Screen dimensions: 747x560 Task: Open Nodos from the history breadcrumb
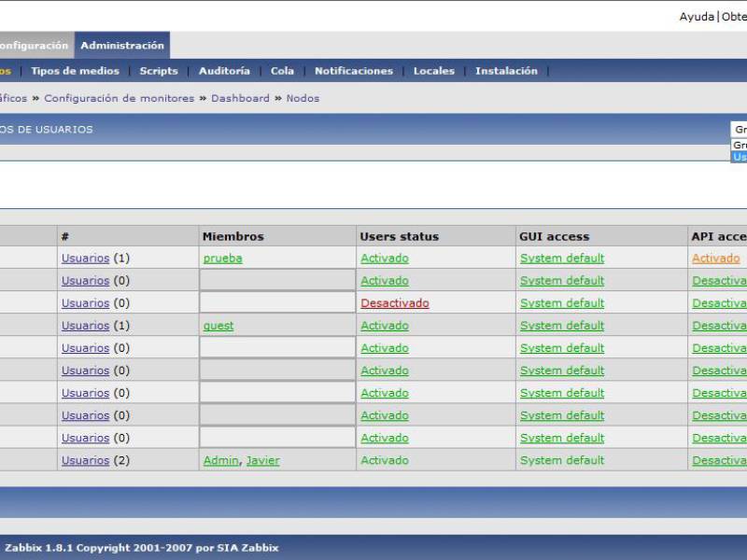tap(303, 98)
